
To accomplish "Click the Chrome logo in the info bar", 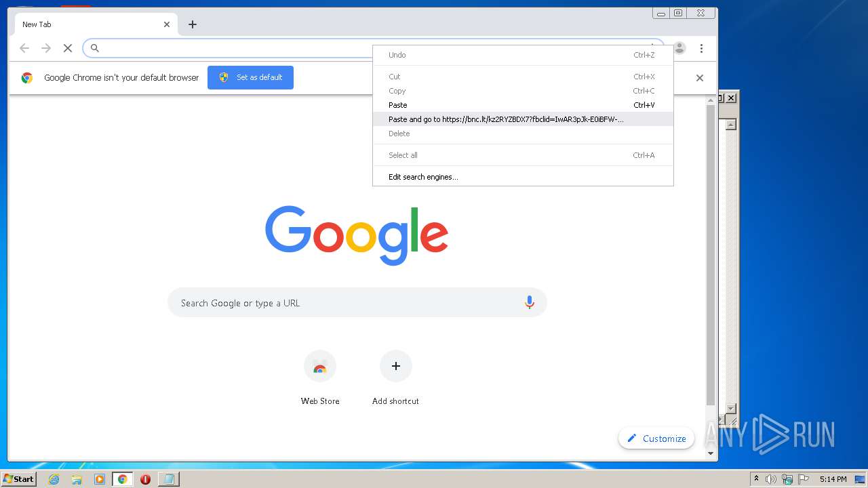I will (x=27, y=78).
